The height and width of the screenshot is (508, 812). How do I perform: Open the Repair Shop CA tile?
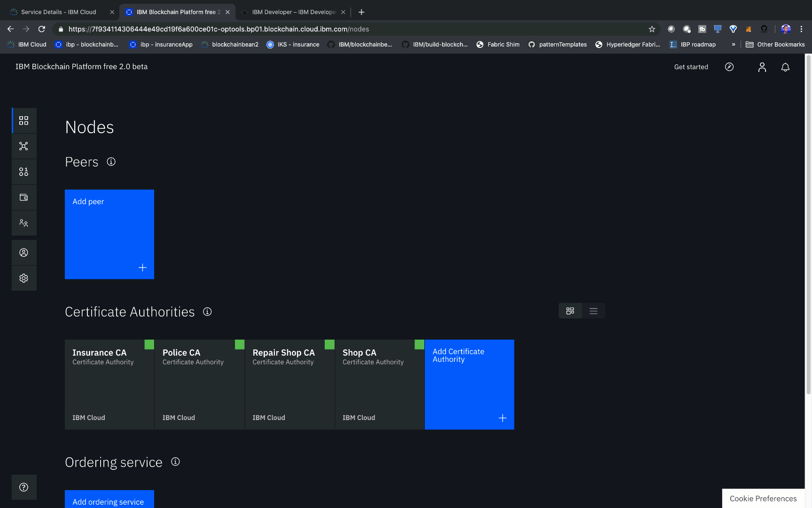coord(289,384)
